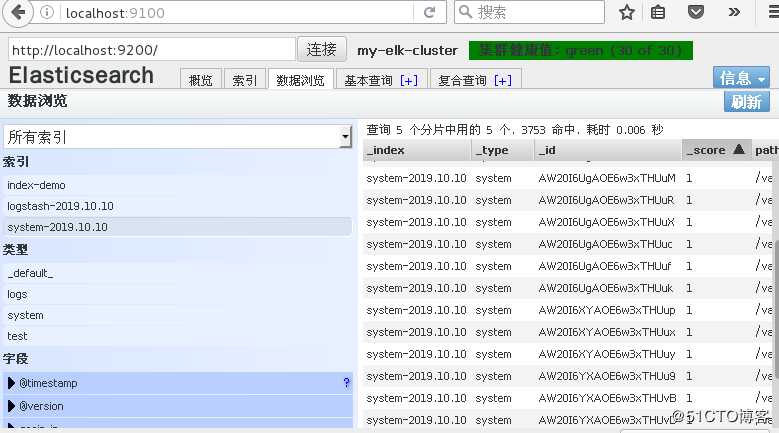Open row with id AW20I6UgAOE6w3xTHUuM
779x433 pixels.
[x=570, y=178]
